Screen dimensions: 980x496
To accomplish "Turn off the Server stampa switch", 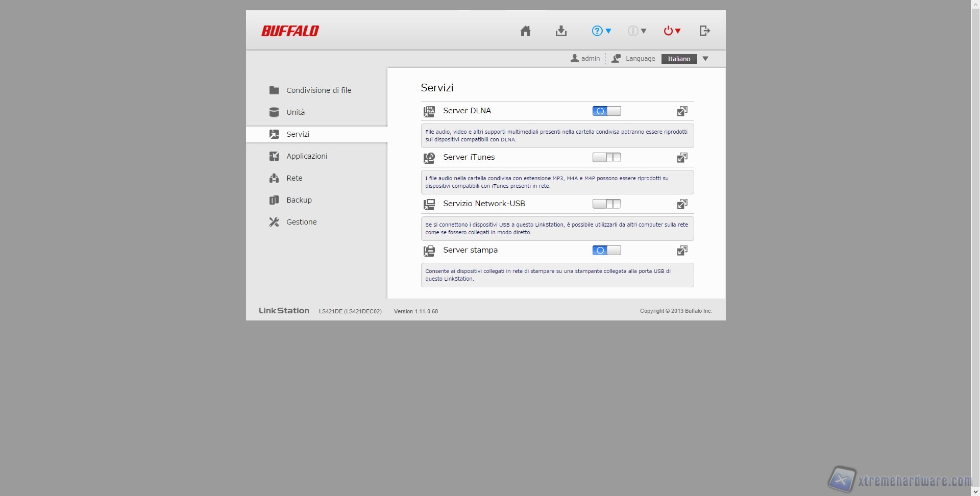I will tap(606, 251).
